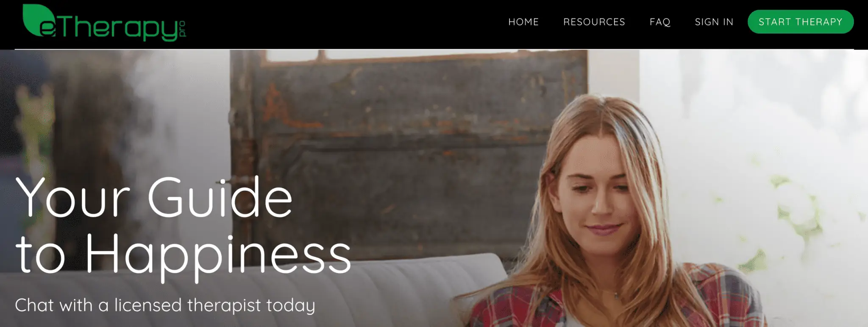Click the word "Guide" in the headline

point(220,196)
